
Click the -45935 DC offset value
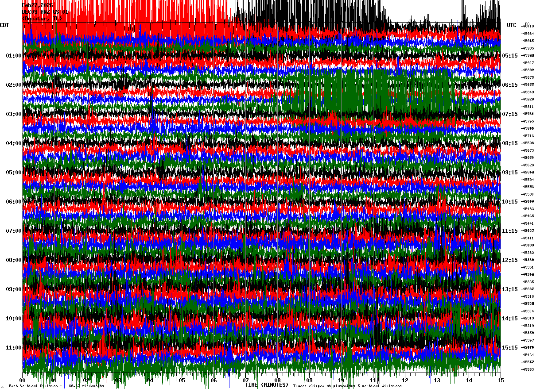[x=528, y=48]
